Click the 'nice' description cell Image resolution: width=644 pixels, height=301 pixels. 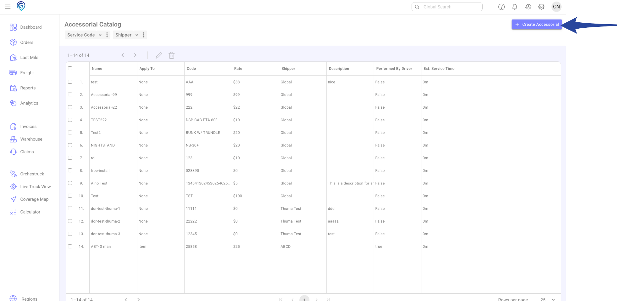click(x=331, y=82)
